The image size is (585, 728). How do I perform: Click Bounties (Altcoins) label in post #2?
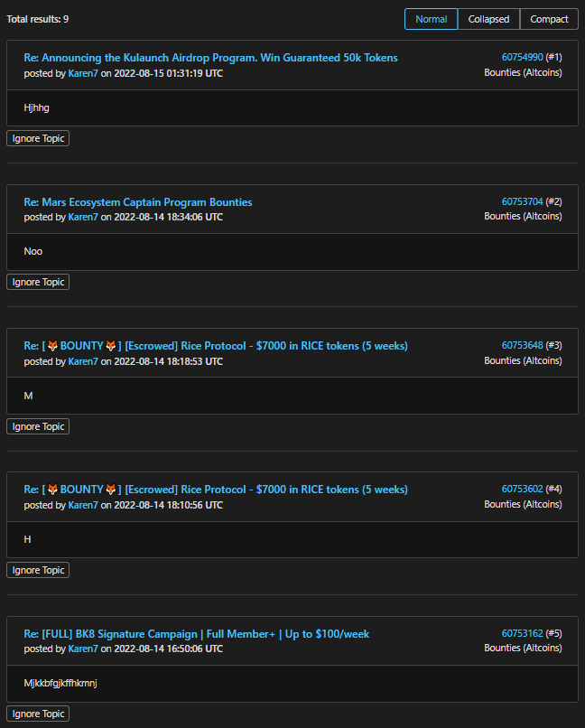[523, 217]
